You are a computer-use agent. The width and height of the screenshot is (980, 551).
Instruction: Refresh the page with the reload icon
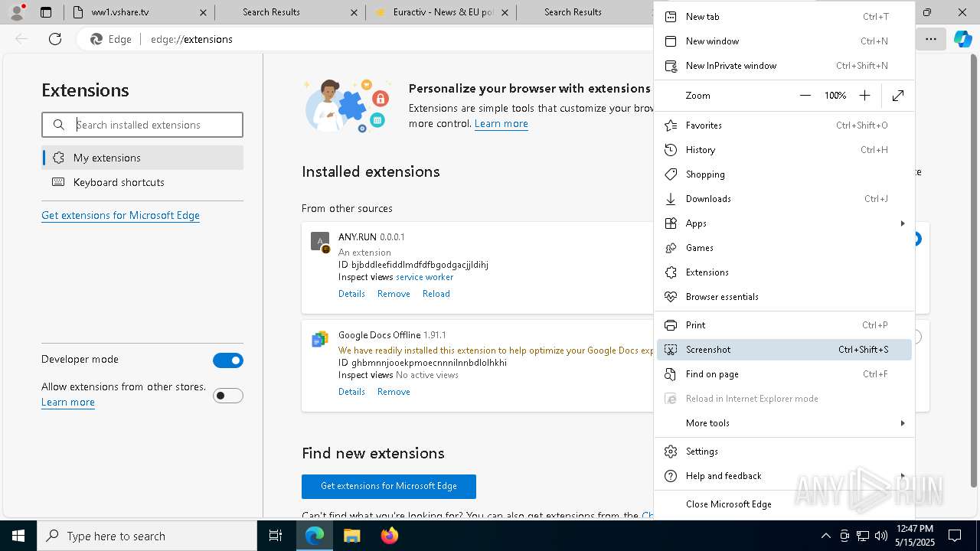[x=55, y=39]
